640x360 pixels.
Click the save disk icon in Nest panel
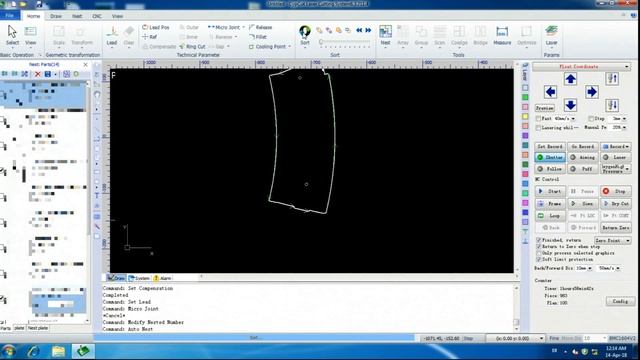pyautogui.click(x=48, y=74)
